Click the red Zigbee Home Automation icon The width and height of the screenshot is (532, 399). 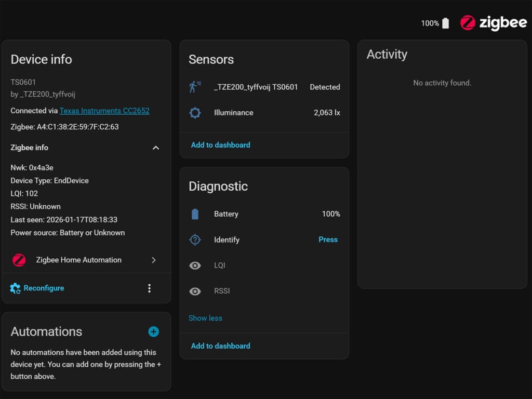click(x=19, y=260)
